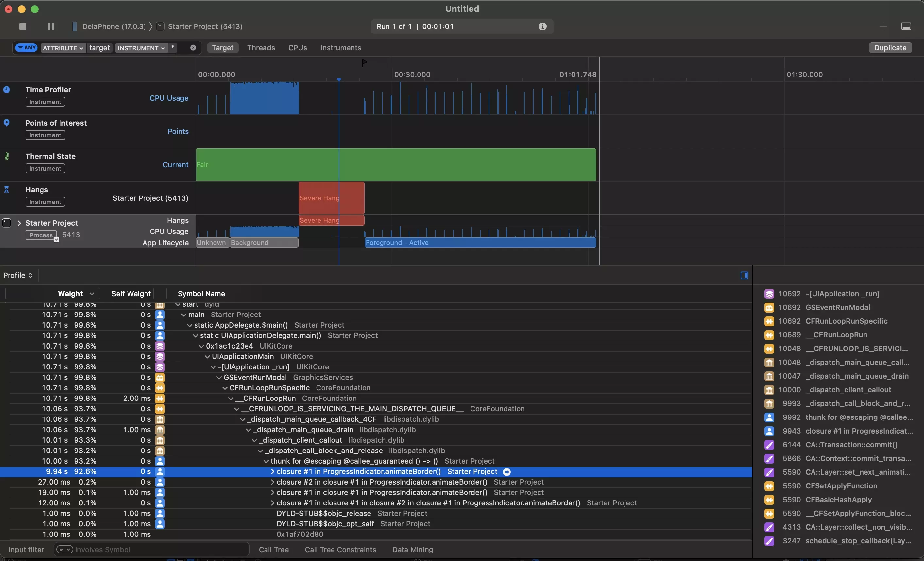Collapse the GSEventRunModal row

coord(219,378)
